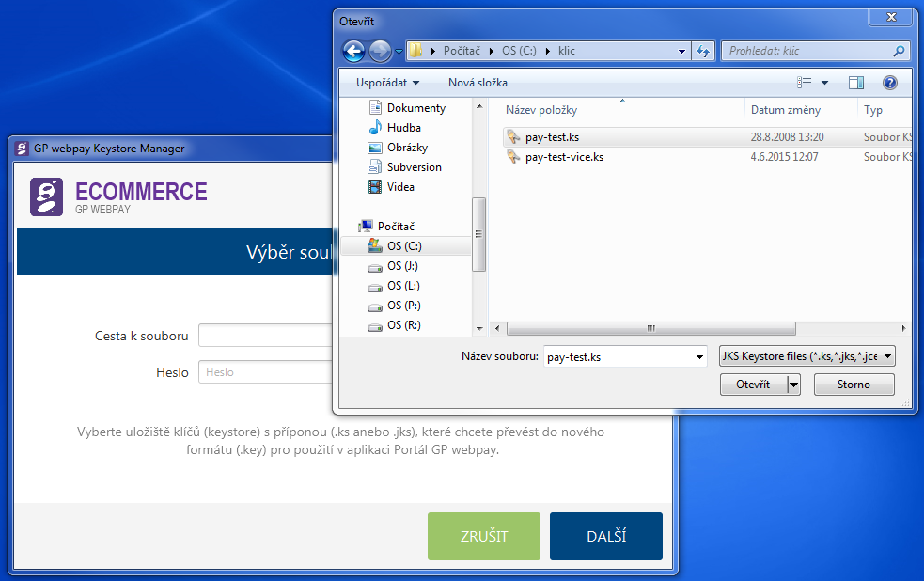Open the view options dropdown arrow
924x581 pixels.
click(824, 83)
